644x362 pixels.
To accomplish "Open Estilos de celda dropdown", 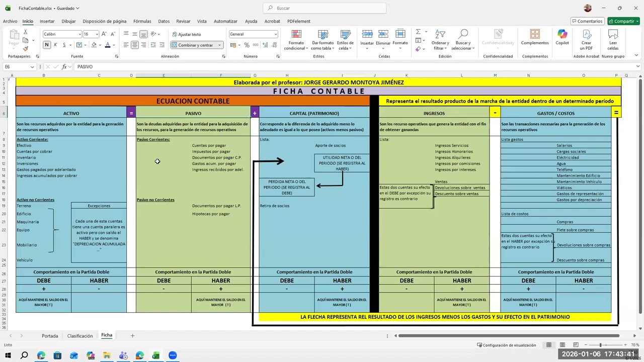I will (345, 40).
